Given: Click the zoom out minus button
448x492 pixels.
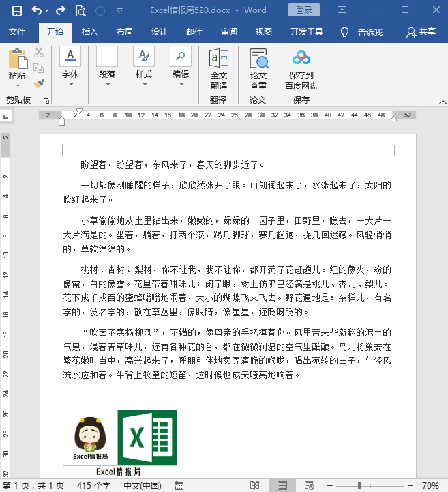Looking at the screenshot, I should click(x=330, y=486).
